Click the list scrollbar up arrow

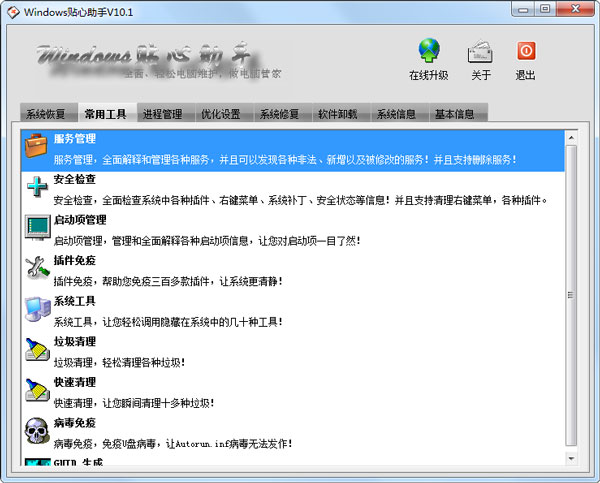(x=571, y=137)
